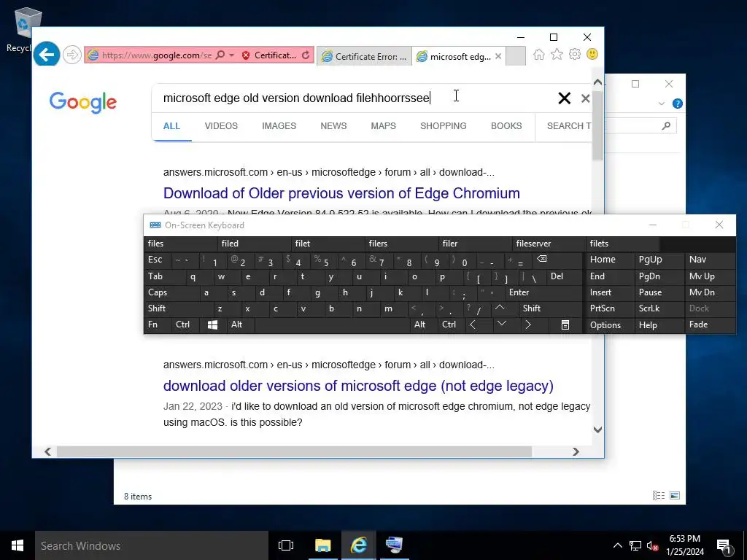This screenshot has width=747, height=560.
Task: Click the vertical scrollbar thumb in IE
Action: 597,125
